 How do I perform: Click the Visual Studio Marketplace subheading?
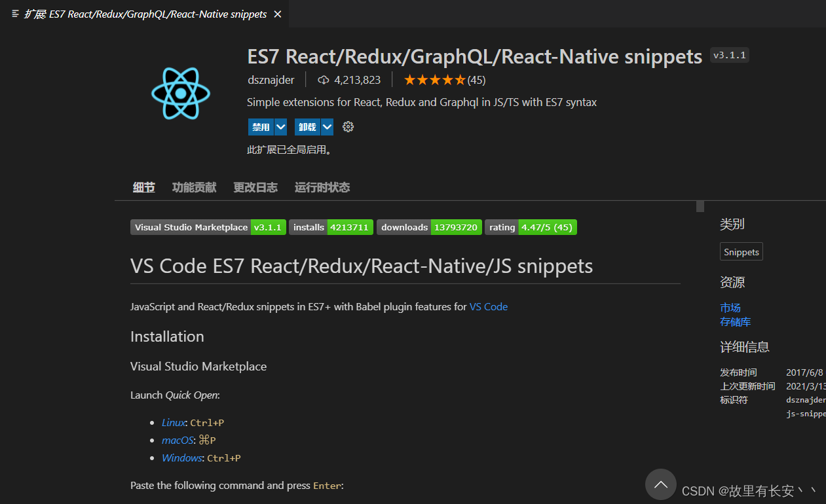tap(198, 367)
